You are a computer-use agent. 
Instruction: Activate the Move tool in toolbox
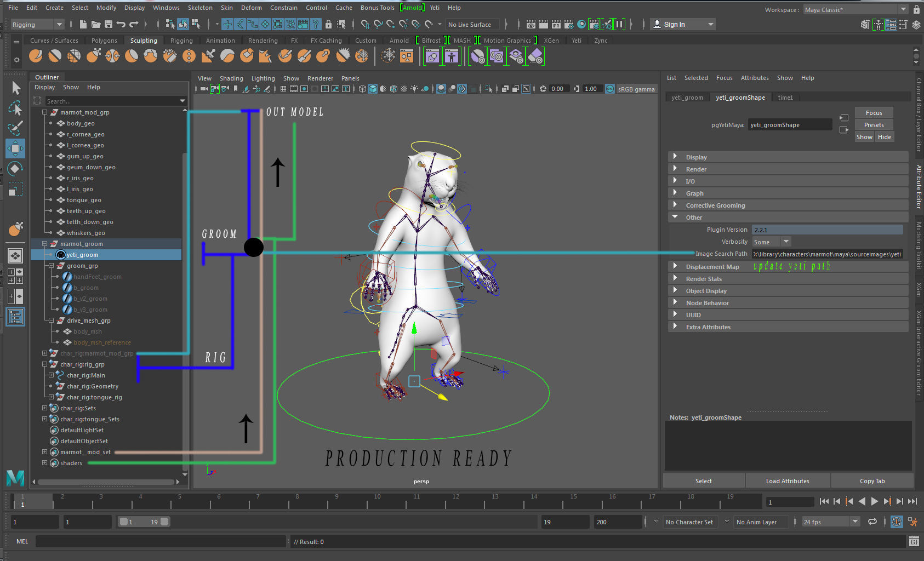pos(15,148)
